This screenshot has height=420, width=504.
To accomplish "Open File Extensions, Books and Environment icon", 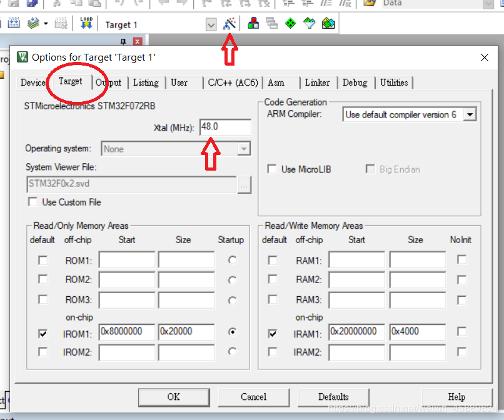I will [x=253, y=23].
